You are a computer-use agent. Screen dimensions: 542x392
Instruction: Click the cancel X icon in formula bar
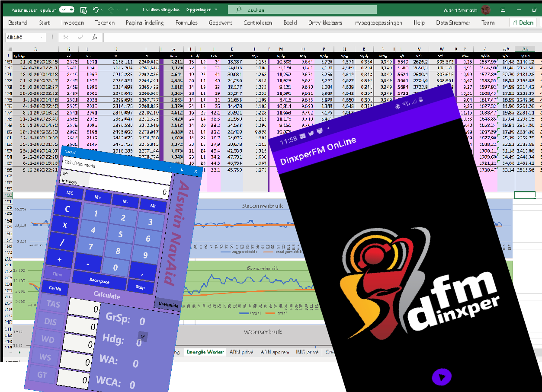[66, 38]
